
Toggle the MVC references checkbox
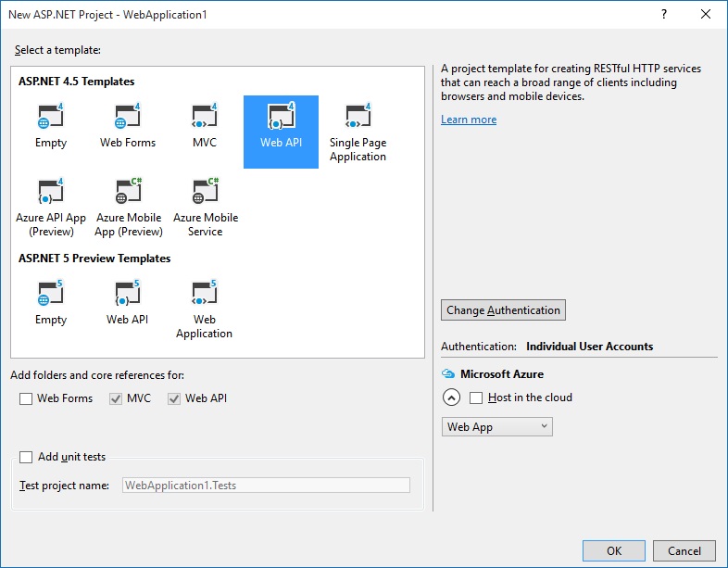(116, 398)
